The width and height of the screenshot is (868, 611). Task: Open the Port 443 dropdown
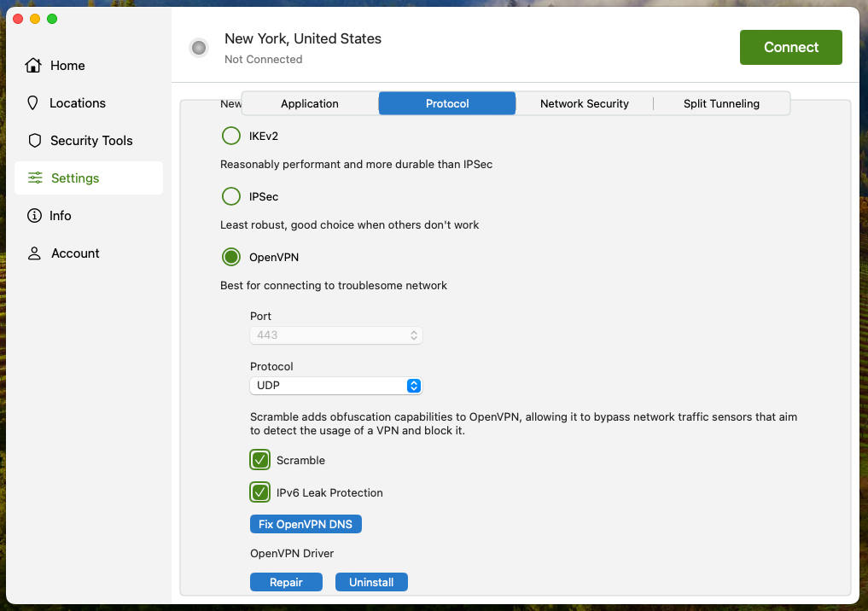[336, 335]
